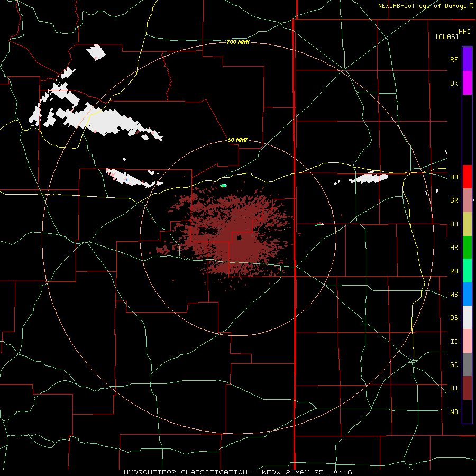Screen dimensions: 476x476
Task: Click the HR legend label
Action: click(x=454, y=248)
